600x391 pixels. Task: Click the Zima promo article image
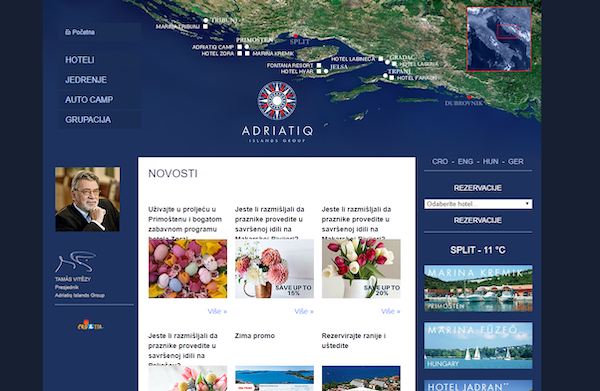[x=274, y=378]
